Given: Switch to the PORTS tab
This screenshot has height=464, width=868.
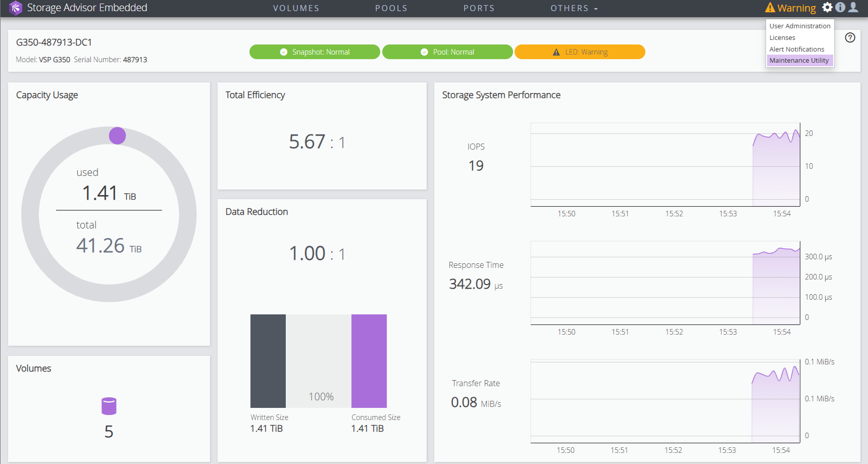Looking at the screenshot, I should (479, 8).
